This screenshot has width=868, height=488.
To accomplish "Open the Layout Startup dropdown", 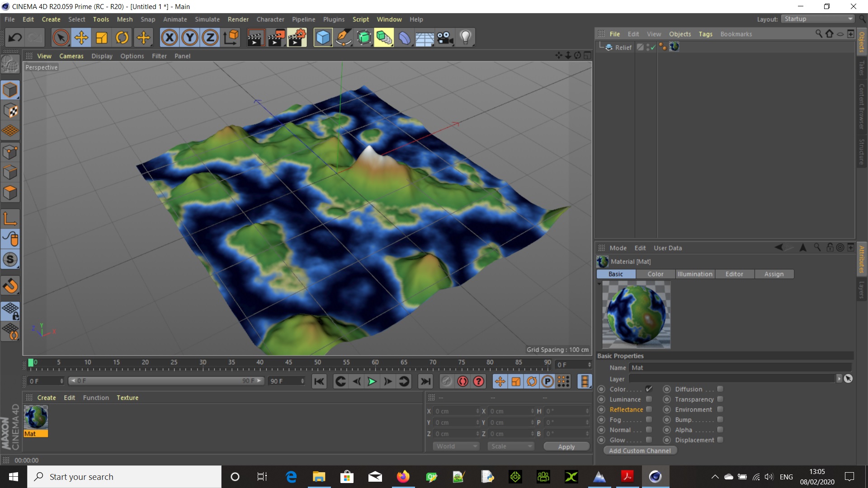I will click(818, 19).
